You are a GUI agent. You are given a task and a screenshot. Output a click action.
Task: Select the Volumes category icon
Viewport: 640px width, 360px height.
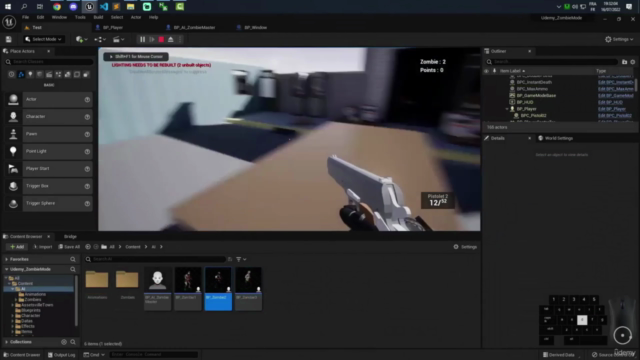pyautogui.click(x=77, y=75)
